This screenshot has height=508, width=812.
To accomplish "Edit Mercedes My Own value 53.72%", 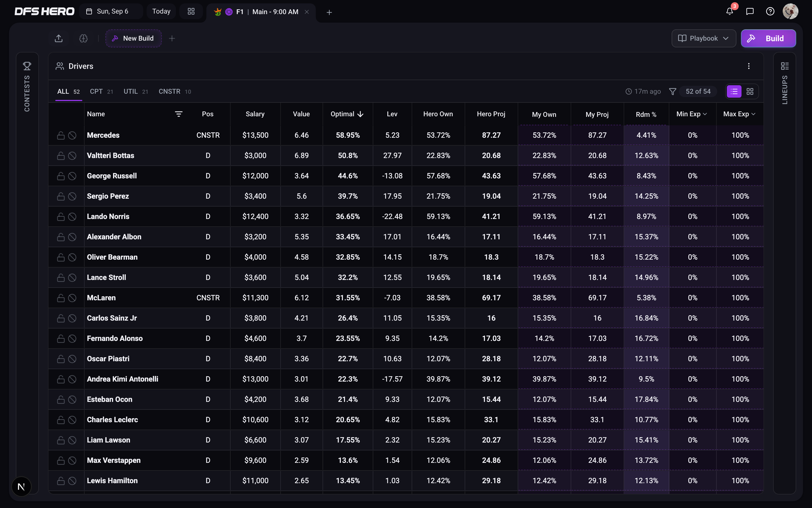I will (x=544, y=135).
